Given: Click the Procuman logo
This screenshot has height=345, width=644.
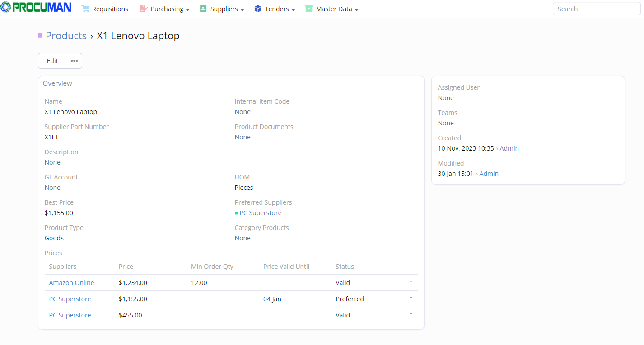Looking at the screenshot, I should (x=36, y=8).
